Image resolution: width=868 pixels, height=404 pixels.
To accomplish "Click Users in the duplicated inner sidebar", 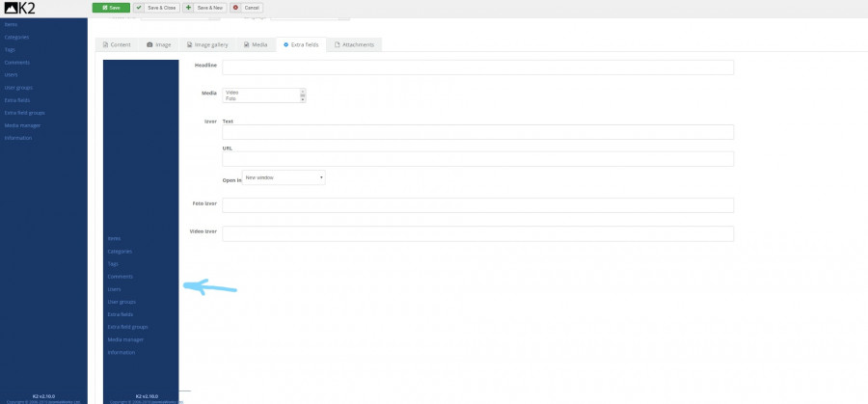I will (114, 289).
